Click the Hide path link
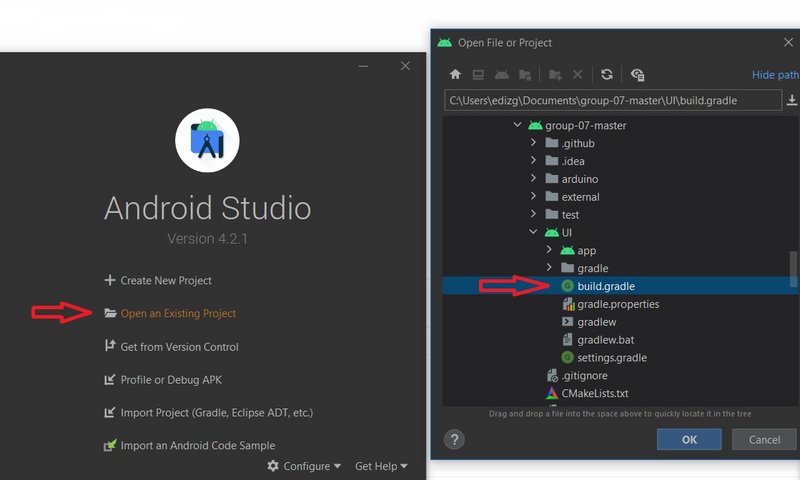 (776, 74)
